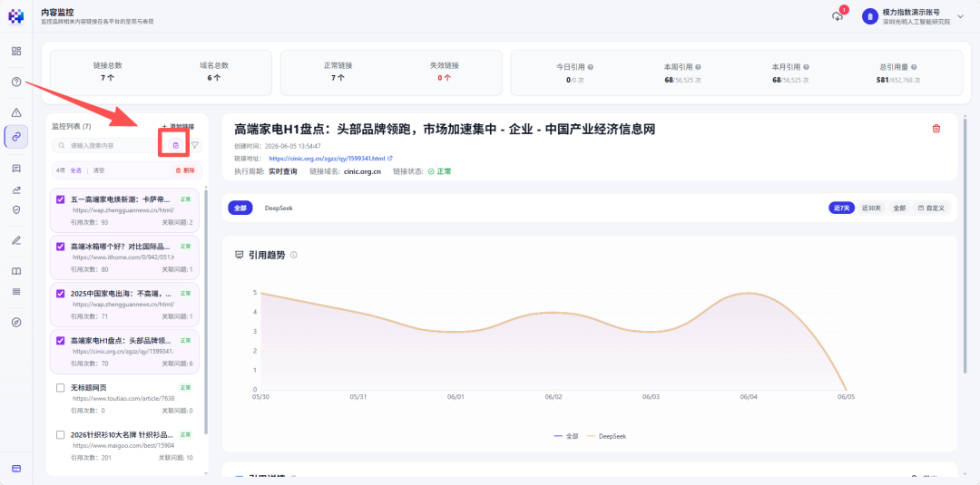980x485 pixels.
Task: Open the dashboard grid icon in sidebar
Action: 16,51
